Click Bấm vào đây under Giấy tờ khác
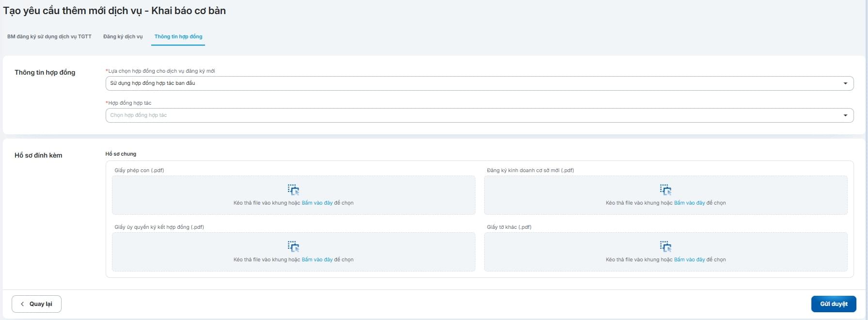868x320 pixels. [x=689, y=260]
